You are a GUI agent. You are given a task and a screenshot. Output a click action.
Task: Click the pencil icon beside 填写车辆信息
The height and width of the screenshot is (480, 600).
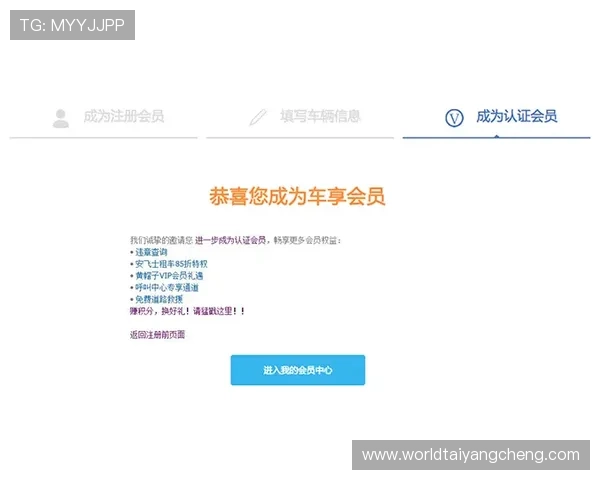coord(258,117)
